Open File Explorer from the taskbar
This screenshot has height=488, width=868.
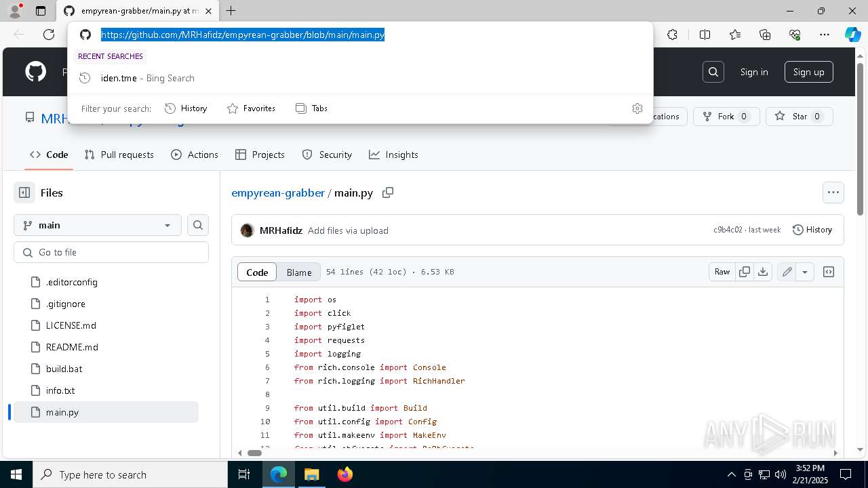311,474
